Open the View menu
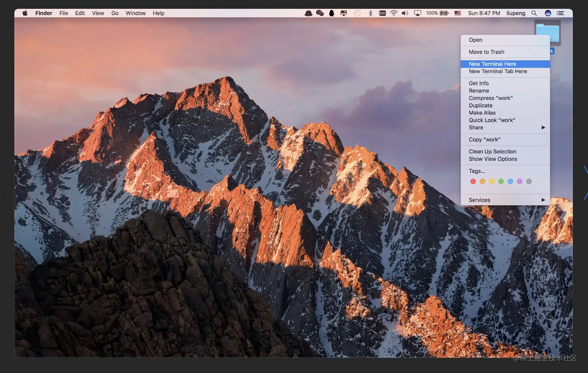This screenshot has height=373, width=588. [98, 13]
